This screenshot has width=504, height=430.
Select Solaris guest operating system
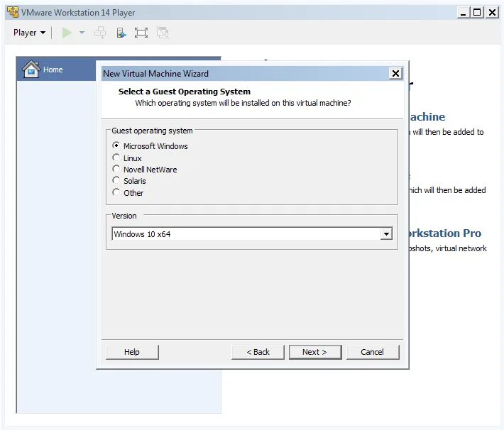click(129, 181)
